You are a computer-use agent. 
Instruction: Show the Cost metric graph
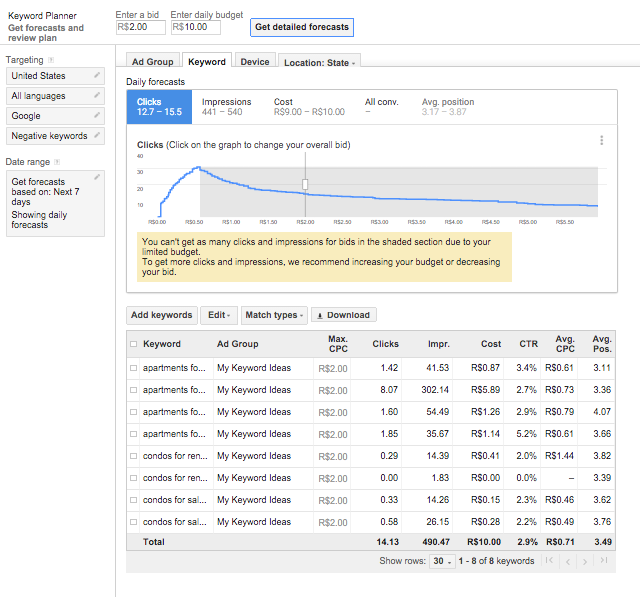309,107
